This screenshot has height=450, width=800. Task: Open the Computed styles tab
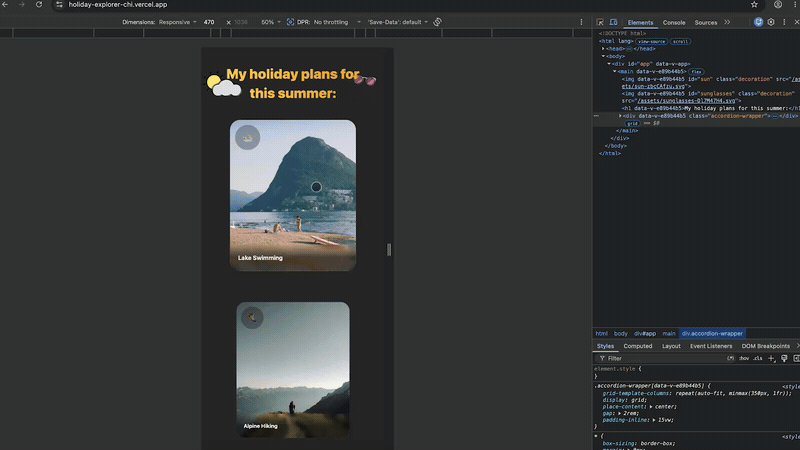pos(638,346)
